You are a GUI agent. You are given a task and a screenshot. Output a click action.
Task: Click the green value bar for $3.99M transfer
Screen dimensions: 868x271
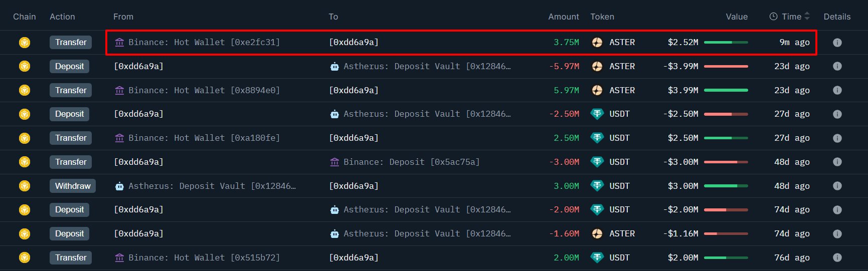click(x=726, y=91)
